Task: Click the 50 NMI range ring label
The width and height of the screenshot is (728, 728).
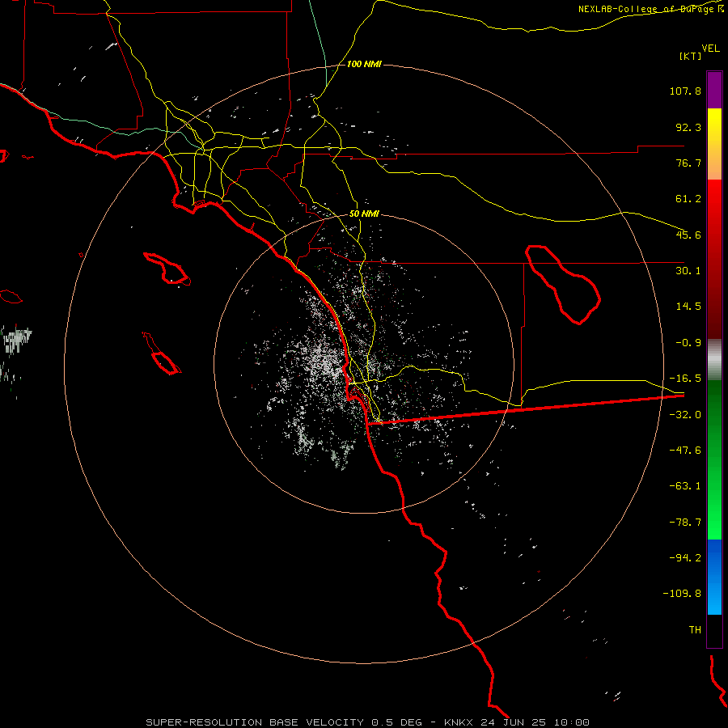Action: coord(365,214)
